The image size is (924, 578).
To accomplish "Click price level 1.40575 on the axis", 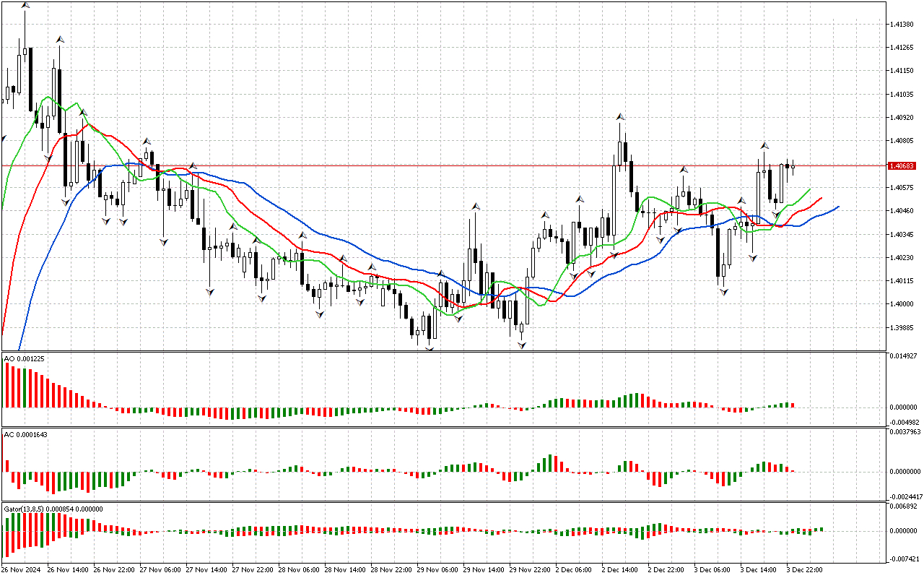I will [902, 188].
